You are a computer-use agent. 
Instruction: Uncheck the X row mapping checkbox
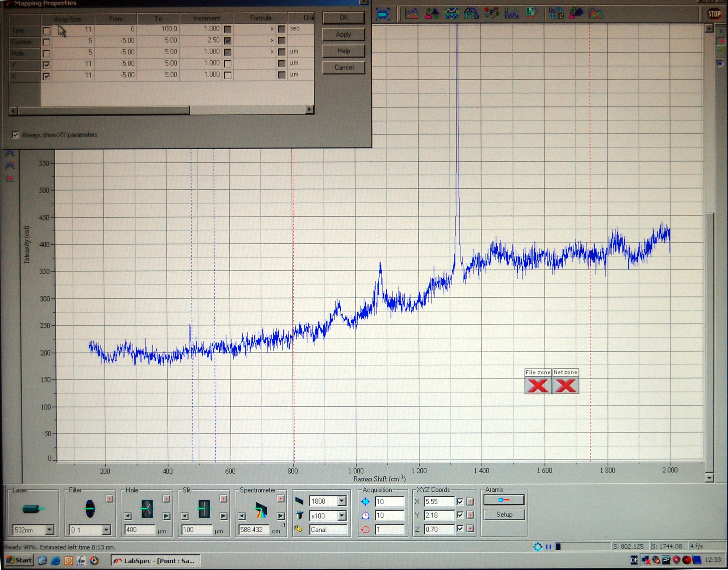(46, 76)
